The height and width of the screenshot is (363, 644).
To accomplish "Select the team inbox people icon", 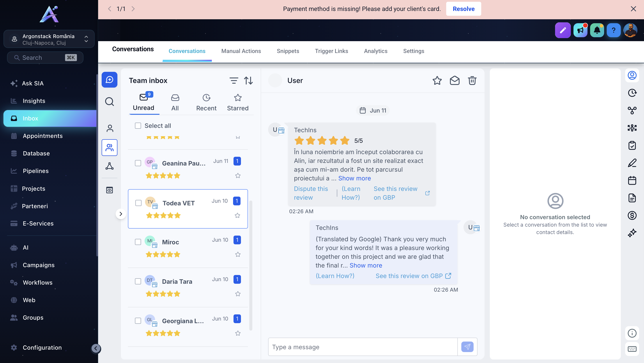I will 110,147.
